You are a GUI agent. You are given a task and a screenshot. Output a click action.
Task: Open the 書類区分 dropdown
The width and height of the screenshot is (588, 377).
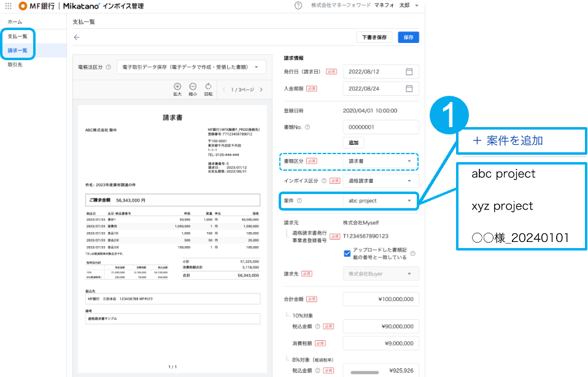click(x=380, y=161)
